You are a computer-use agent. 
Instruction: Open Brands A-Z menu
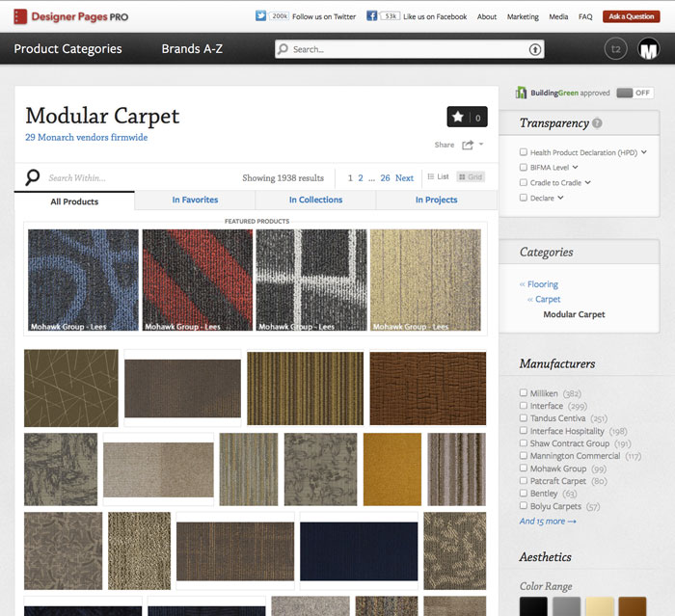pyautogui.click(x=192, y=48)
